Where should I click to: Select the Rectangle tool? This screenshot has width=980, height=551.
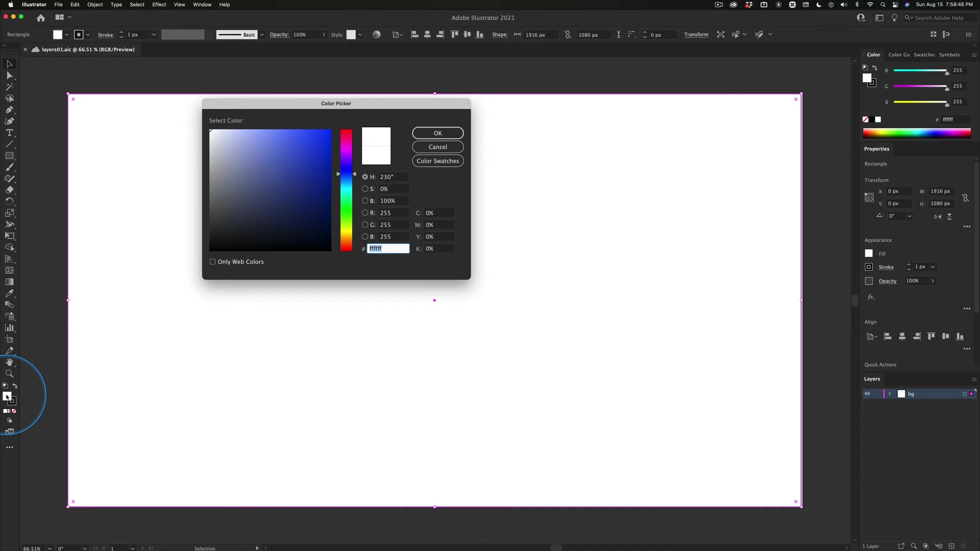[x=10, y=156]
